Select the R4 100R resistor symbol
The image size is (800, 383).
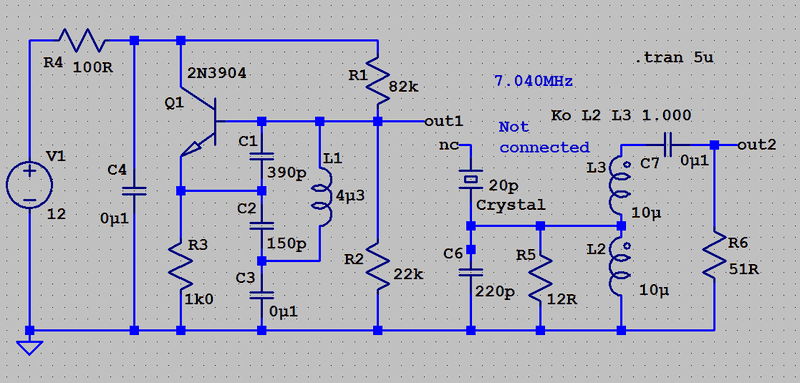[x=82, y=40]
